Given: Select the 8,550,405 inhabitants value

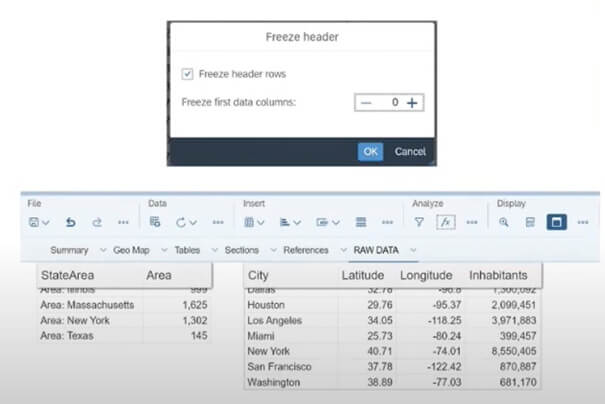Looking at the screenshot, I should [x=514, y=351].
